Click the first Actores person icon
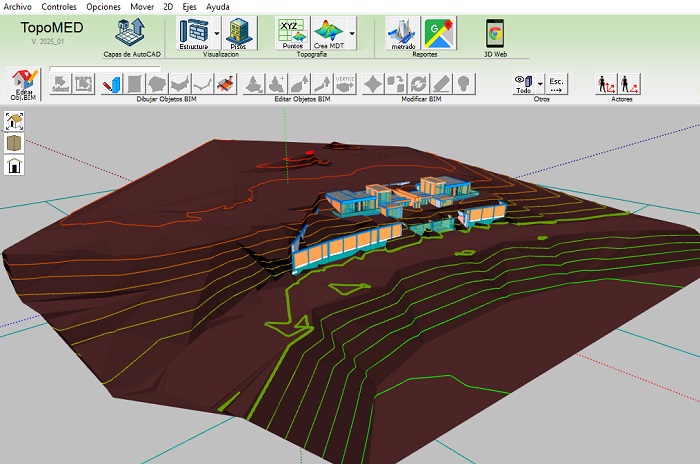Viewport: 700px width, 464px height. click(x=604, y=85)
